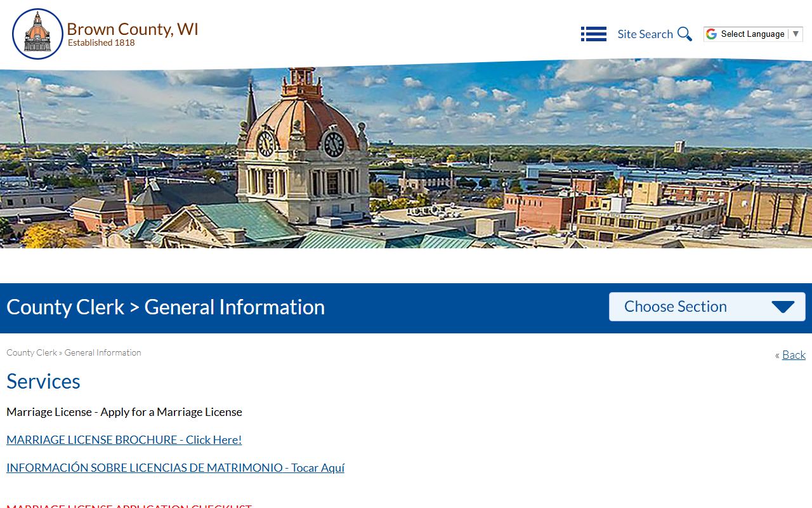Click the Brown County courthouse logo
812x508 pixels.
tap(37, 34)
